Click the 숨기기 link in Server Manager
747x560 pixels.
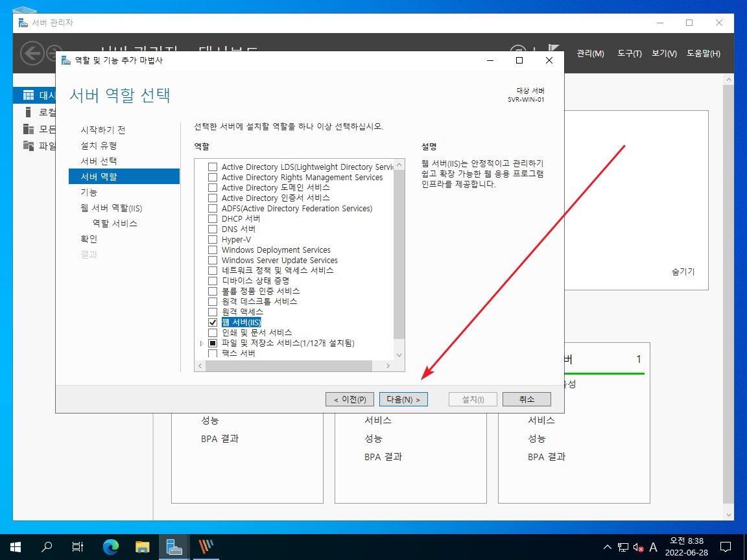pyautogui.click(x=683, y=272)
